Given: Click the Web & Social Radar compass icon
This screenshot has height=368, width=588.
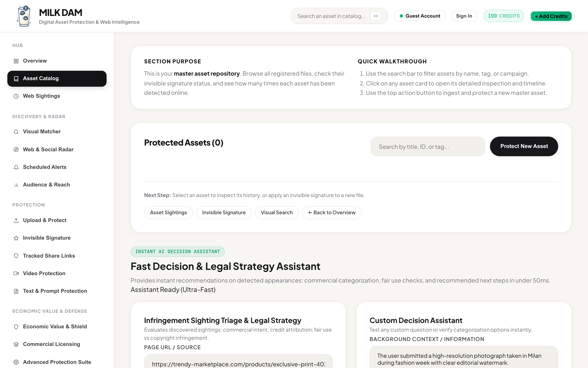Looking at the screenshot, I should (16, 149).
